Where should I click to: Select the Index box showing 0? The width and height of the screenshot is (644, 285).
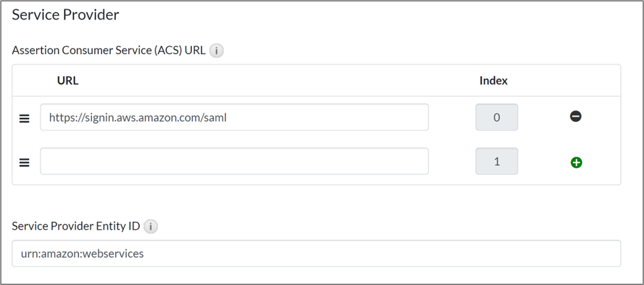(x=497, y=118)
